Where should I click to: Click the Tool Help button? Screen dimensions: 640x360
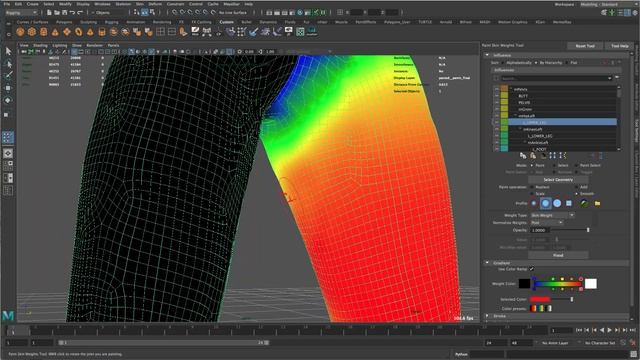pos(620,46)
